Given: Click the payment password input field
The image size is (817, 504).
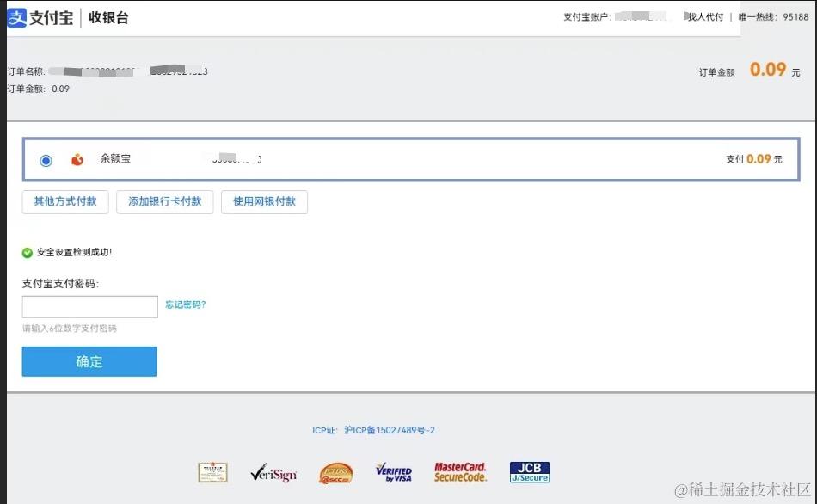Looking at the screenshot, I should click(89, 306).
